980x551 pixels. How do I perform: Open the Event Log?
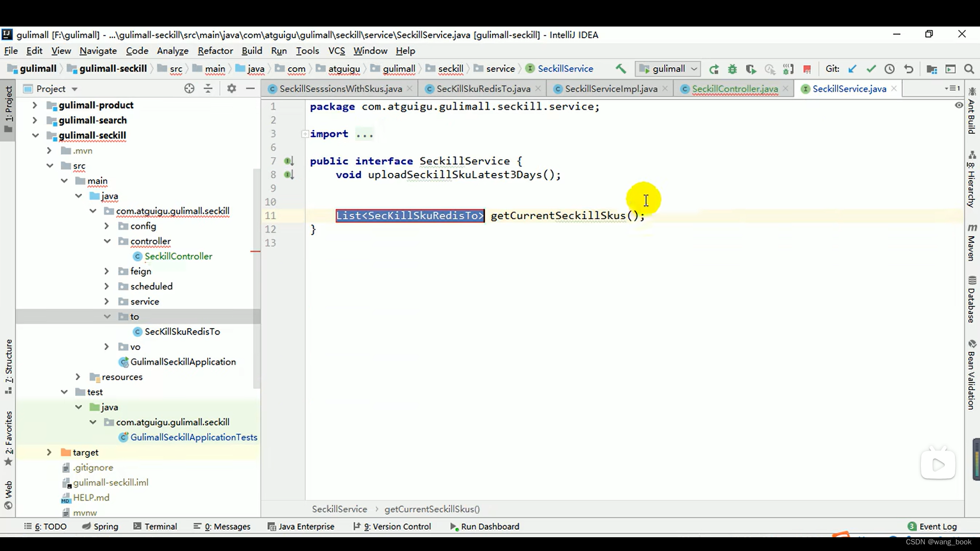tap(932, 527)
